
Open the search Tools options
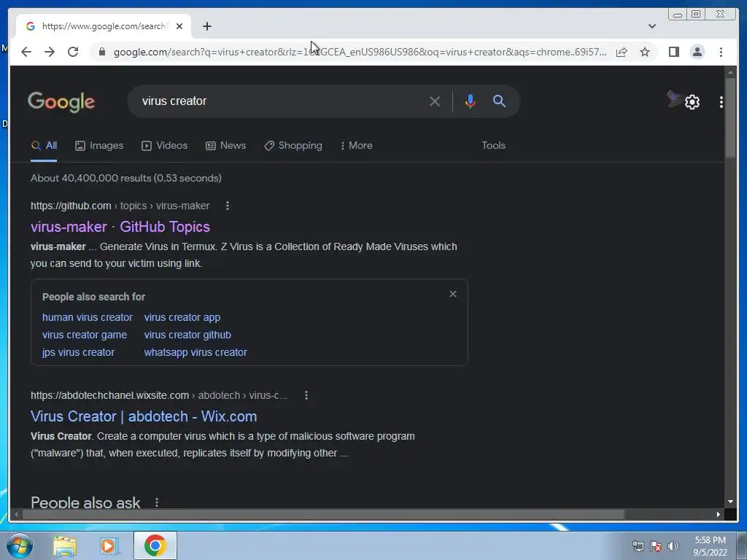click(493, 146)
